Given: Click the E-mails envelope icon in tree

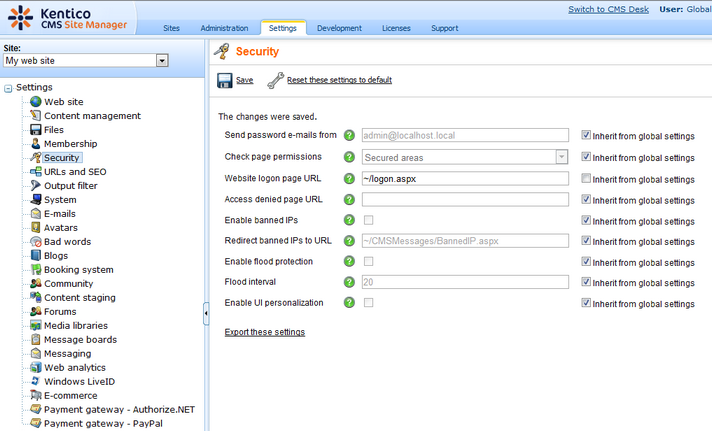Looking at the screenshot, I should click(36, 214).
